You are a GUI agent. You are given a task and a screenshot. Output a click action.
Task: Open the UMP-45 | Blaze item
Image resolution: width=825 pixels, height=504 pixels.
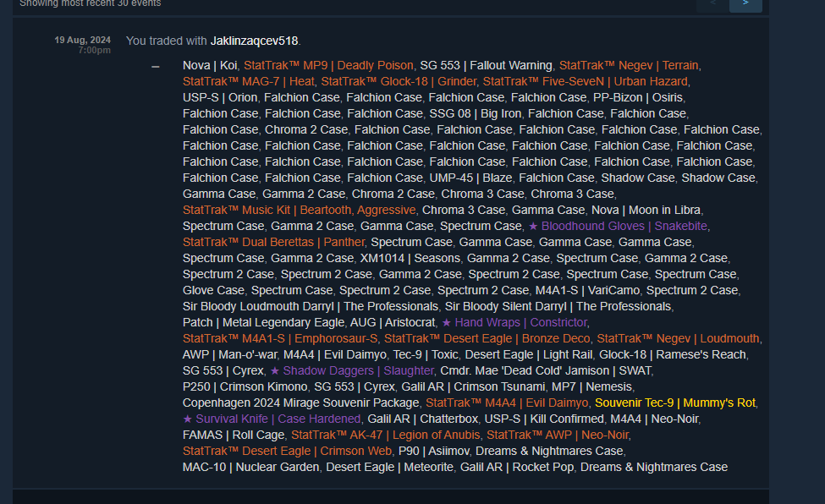click(x=470, y=178)
